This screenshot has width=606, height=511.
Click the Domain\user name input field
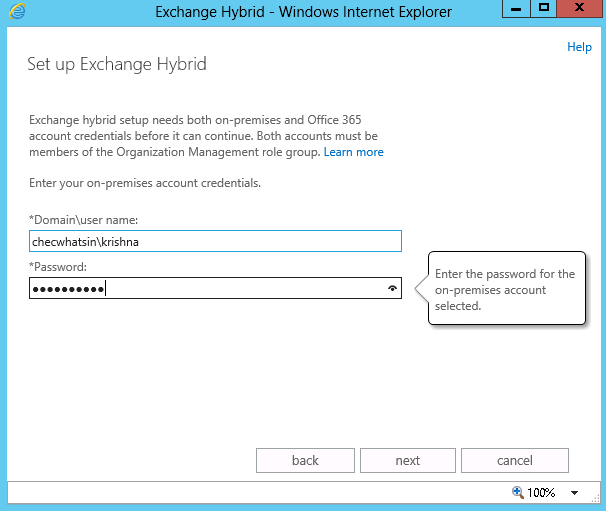pyautogui.click(x=215, y=241)
